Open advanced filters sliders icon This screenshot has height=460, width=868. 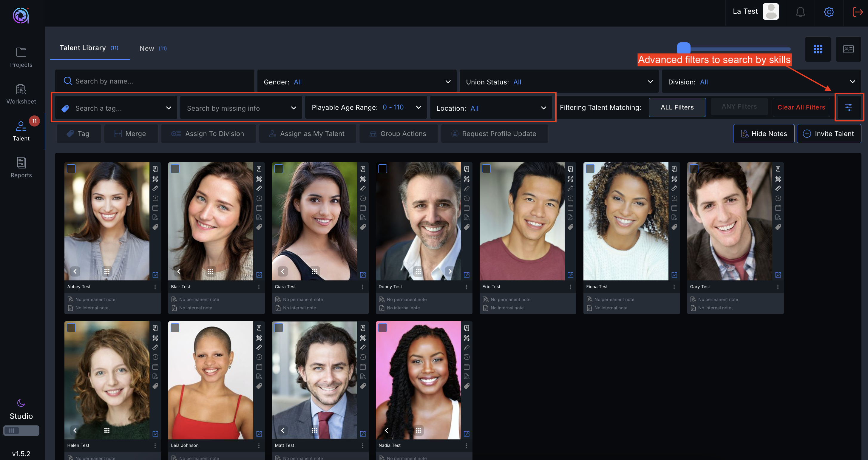pos(848,107)
